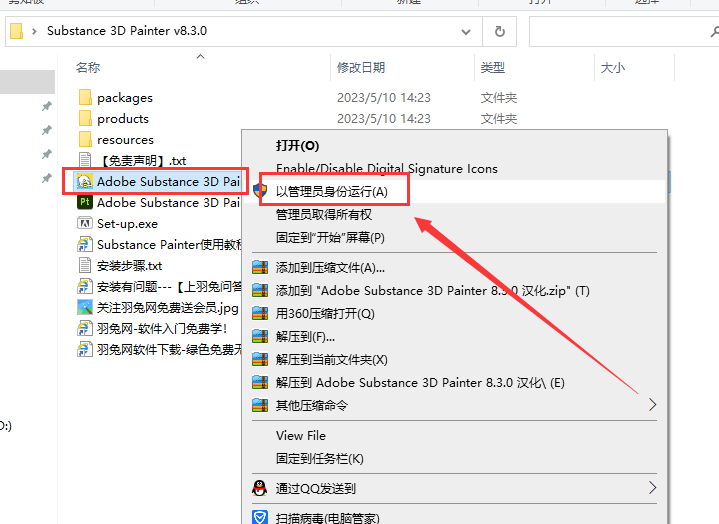Screen dimensions: 719x524
Task: Click the 羽兔网-软件入门免费学 shortcut icon
Action: pos(85,328)
